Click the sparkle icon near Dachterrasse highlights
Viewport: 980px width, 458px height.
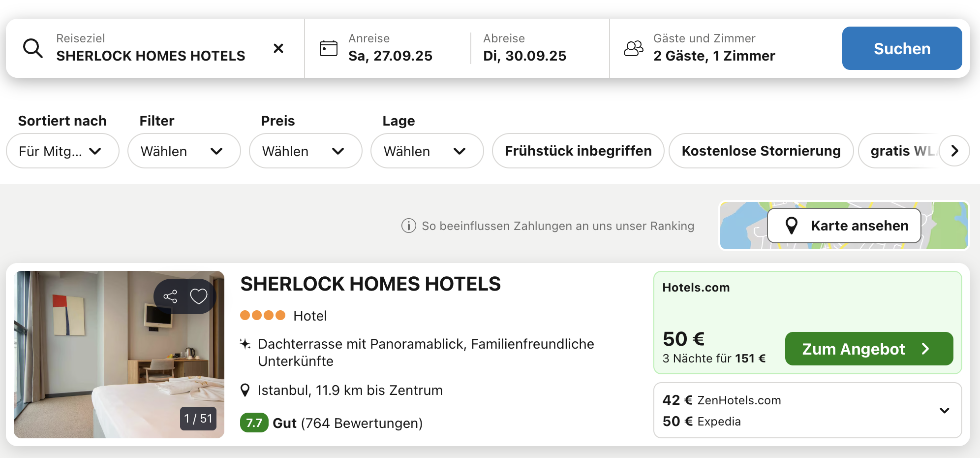245,344
